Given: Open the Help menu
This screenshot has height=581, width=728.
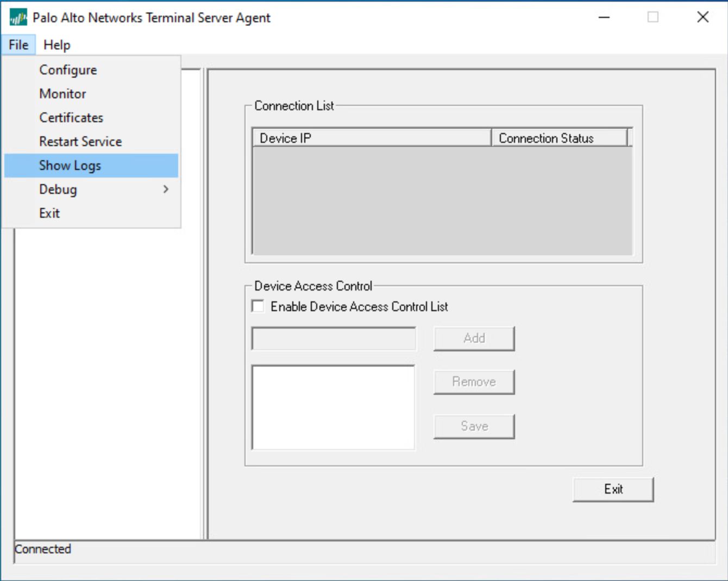Looking at the screenshot, I should click(x=57, y=45).
